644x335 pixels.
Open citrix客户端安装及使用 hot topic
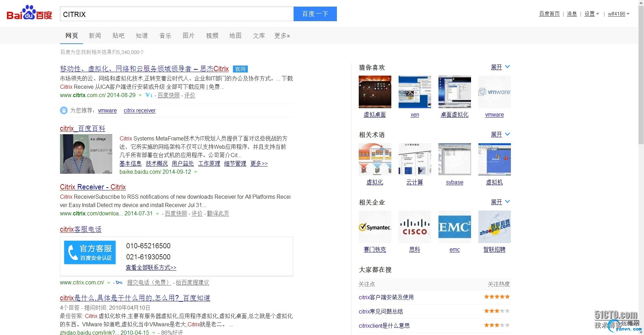[386, 297]
